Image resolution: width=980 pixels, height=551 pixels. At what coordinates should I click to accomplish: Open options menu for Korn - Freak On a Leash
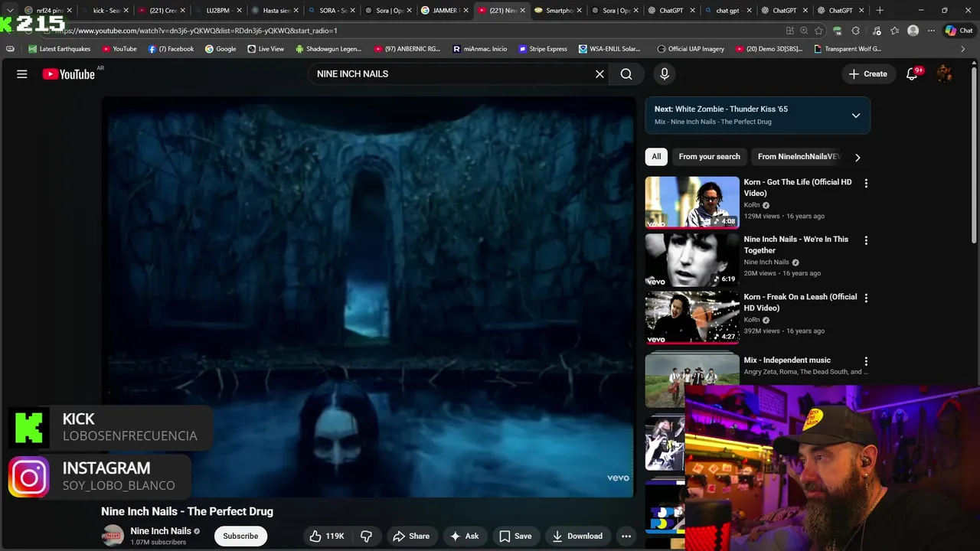(866, 298)
